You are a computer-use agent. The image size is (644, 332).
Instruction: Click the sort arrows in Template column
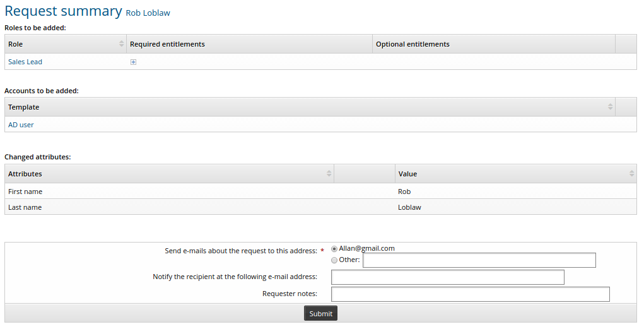610,107
